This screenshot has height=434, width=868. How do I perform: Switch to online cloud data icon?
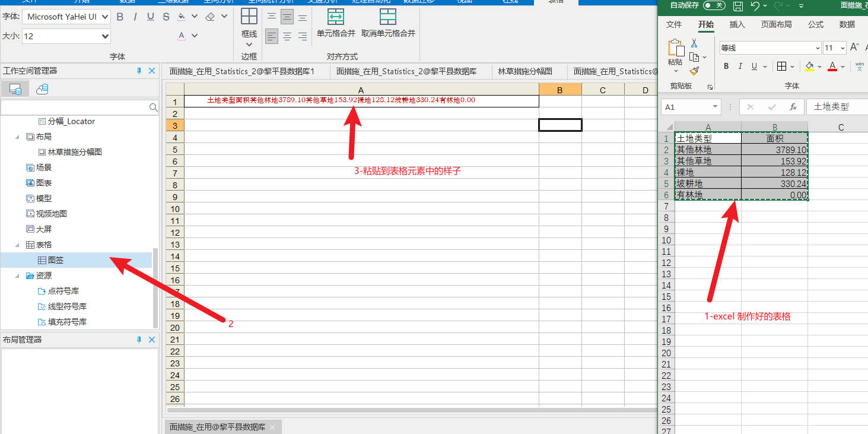(x=42, y=89)
